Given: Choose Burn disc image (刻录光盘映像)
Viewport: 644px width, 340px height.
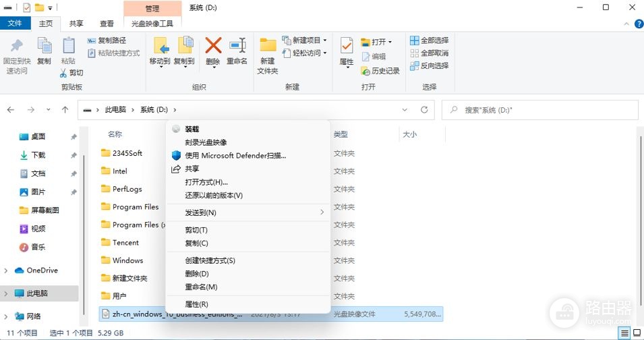Looking at the screenshot, I should click(248, 142).
